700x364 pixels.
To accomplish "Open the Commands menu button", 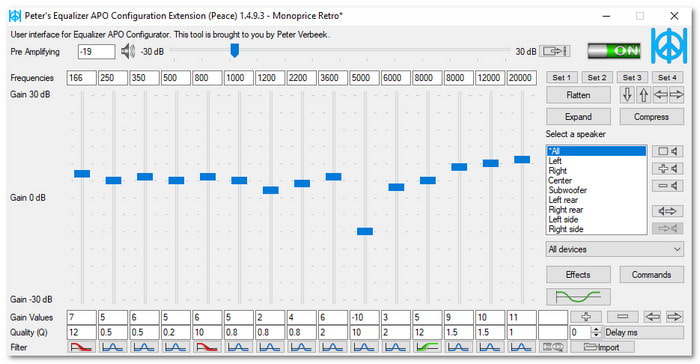I will 651,274.
